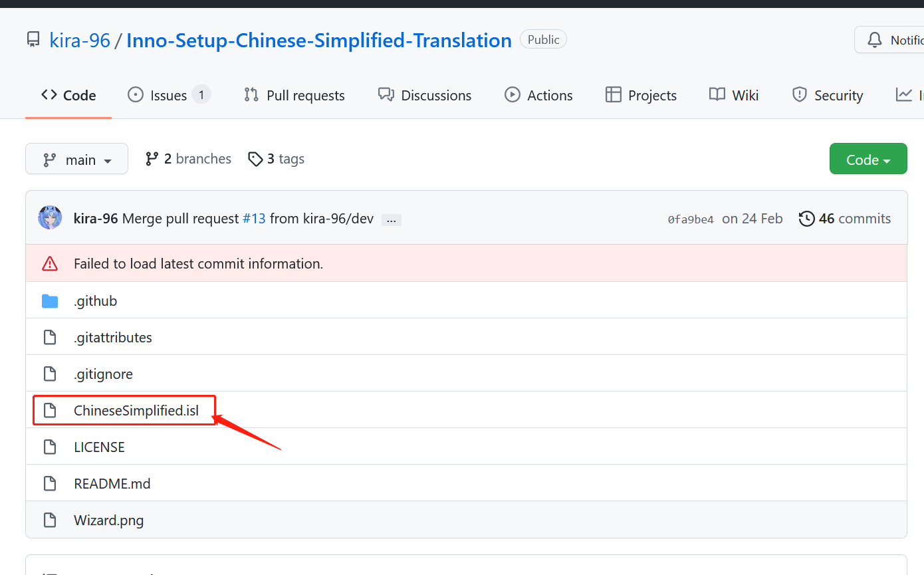Click kira-96's profile avatar
The width and height of the screenshot is (924, 575).
pyautogui.click(x=50, y=217)
